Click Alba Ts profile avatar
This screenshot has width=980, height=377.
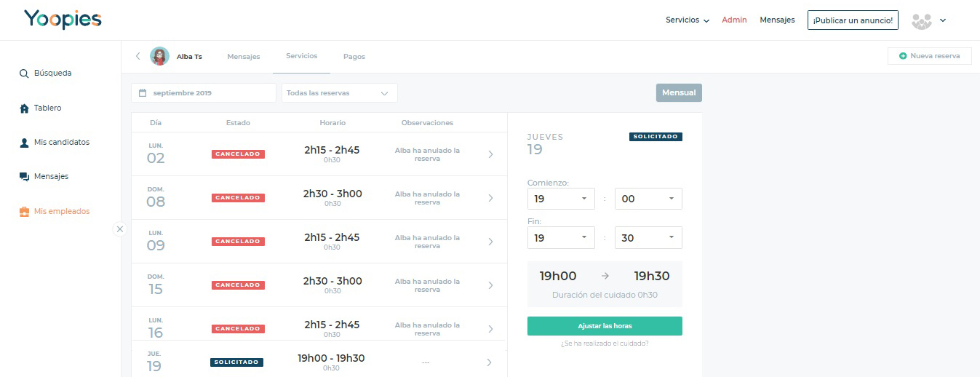coord(159,56)
